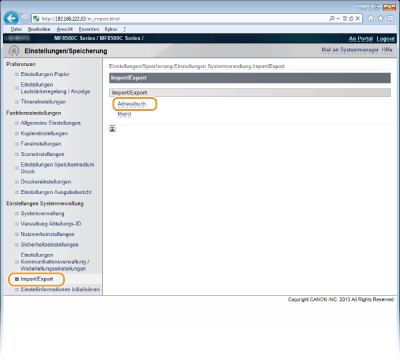The image size is (400, 360).
Task: Click the MF8500C Series device name text
Action: point(99,38)
